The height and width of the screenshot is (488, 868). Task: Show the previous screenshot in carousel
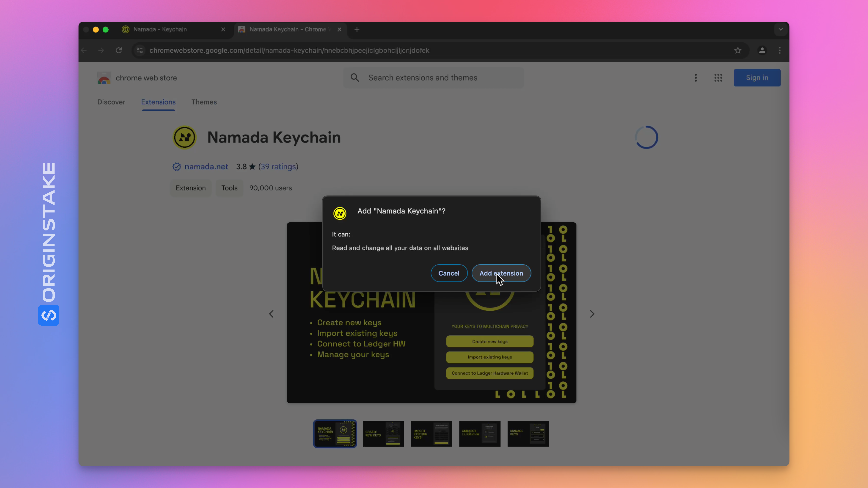tap(271, 314)
